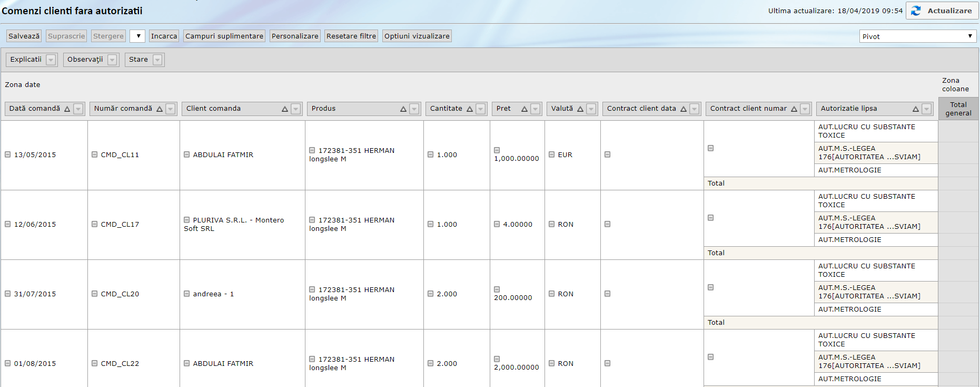The width and height of the screenshot is (980, 387).
Task: Click sort triangle on Dată comandă column
Action: coord(67,109)
